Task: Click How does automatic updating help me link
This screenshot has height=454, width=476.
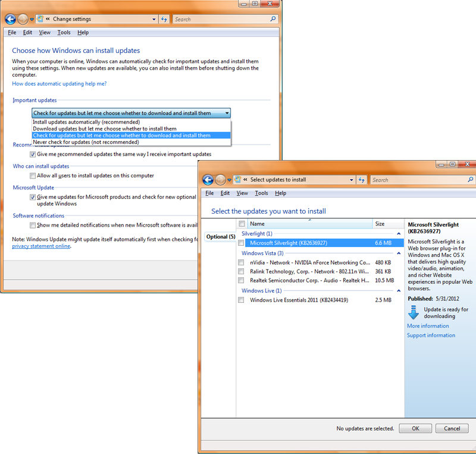Action: (x=59, y=84)
